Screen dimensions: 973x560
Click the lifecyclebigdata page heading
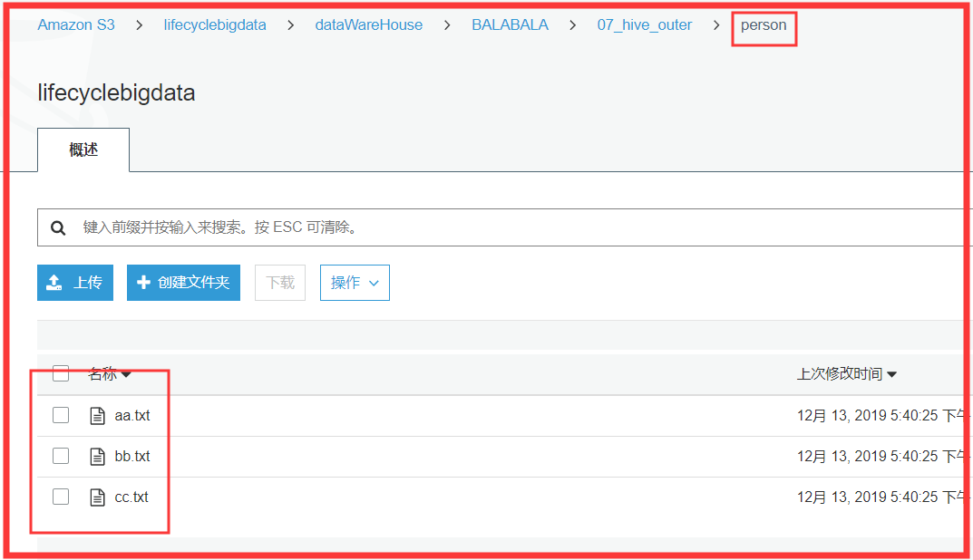[117, 93]
